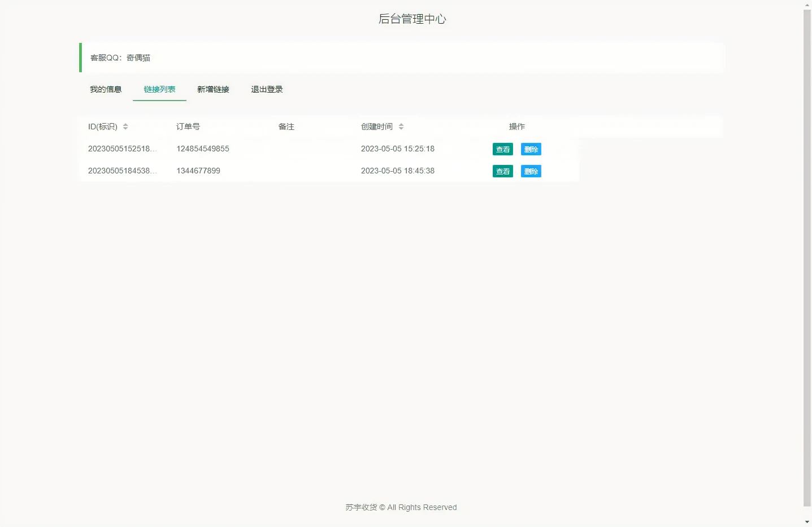The width and height of the screenshot is (812, 527).
Task: Click the 备注 column header
Action: 286,127
